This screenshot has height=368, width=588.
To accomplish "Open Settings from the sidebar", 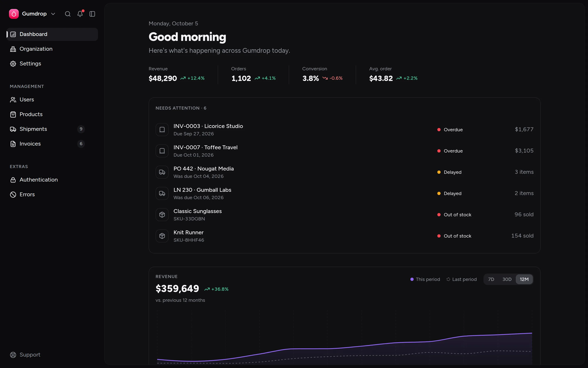I will click(x=52, y=64).
